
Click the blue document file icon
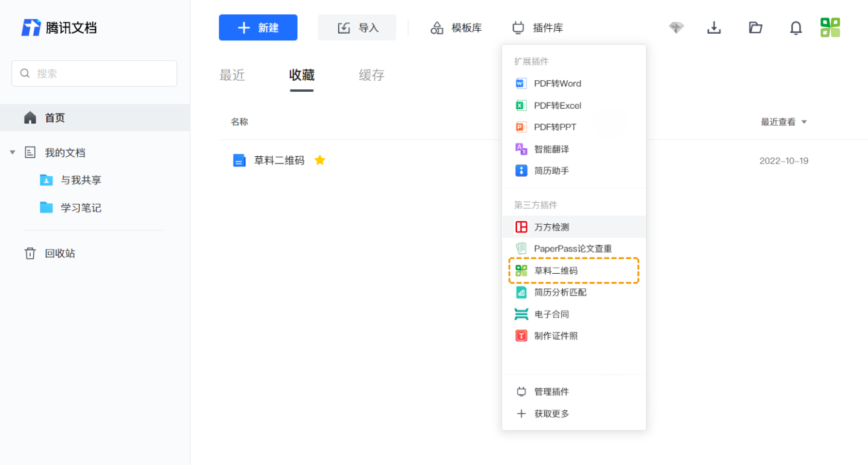pos(239,160)
